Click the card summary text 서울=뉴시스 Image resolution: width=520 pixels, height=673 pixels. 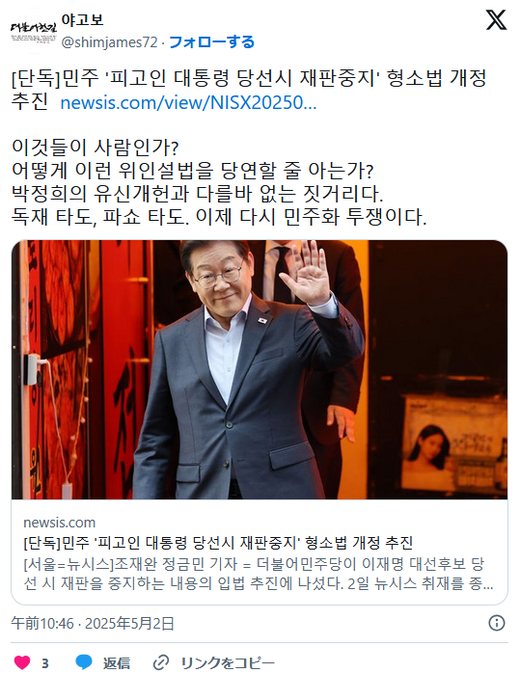pos(258,574)
